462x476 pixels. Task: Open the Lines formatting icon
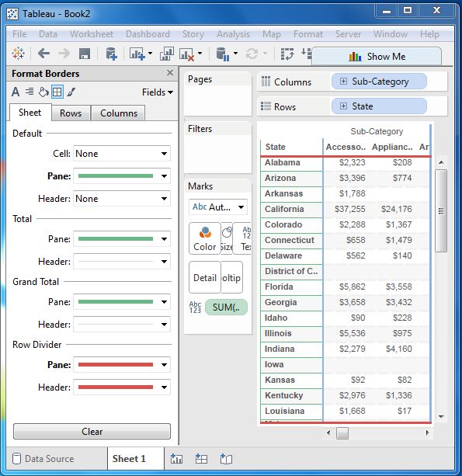tap(71, 92)
